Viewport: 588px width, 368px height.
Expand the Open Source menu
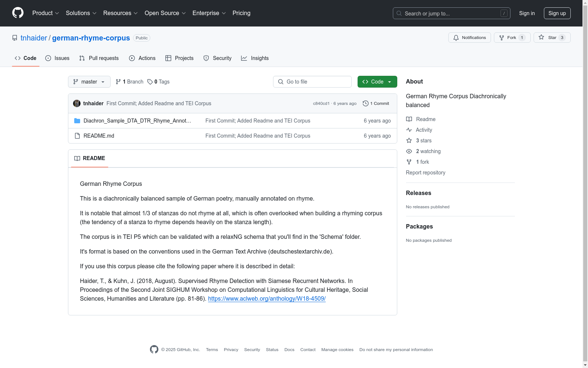coord(165,13)
